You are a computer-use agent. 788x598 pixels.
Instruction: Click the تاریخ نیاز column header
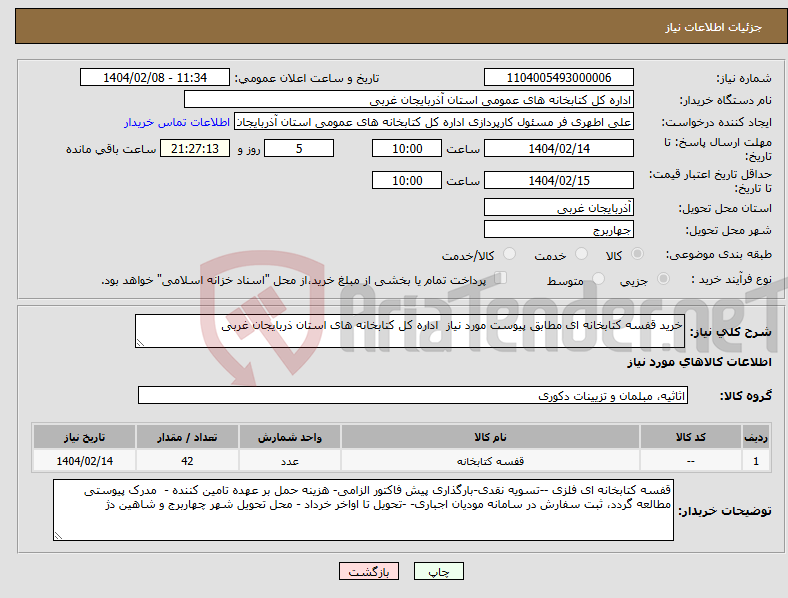[x=84, y=437]
